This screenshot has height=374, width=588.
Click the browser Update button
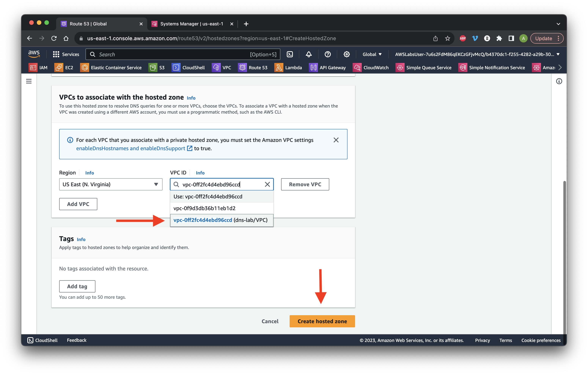547,38
